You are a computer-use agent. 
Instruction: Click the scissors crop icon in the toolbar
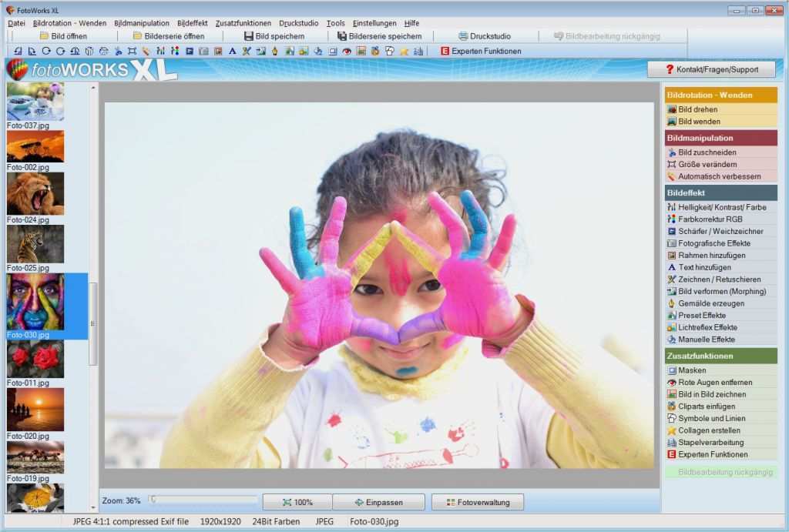tap(118, 52)
